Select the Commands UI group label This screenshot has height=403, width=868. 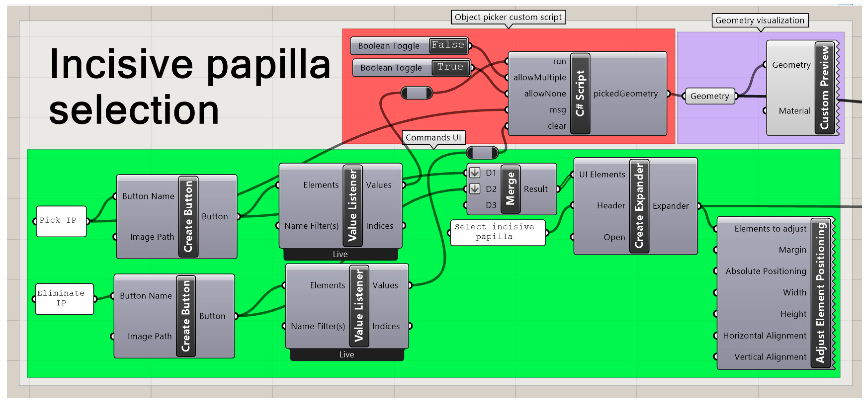[433, 137]
